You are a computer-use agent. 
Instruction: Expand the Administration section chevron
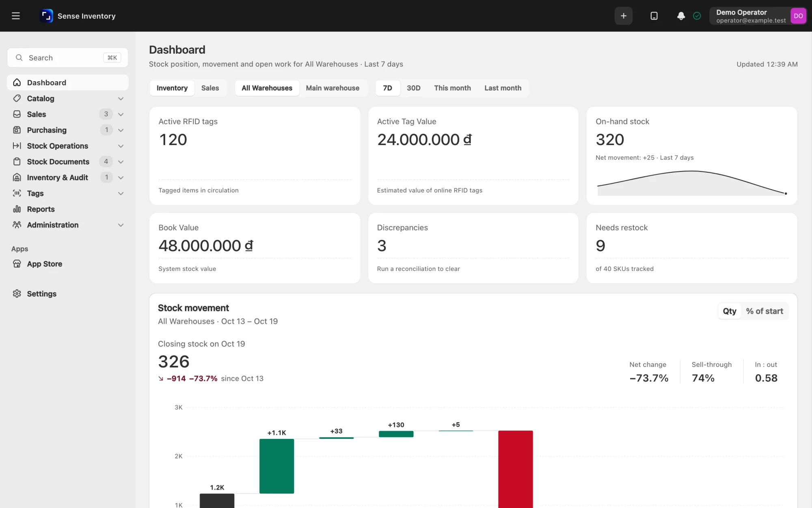121,225
